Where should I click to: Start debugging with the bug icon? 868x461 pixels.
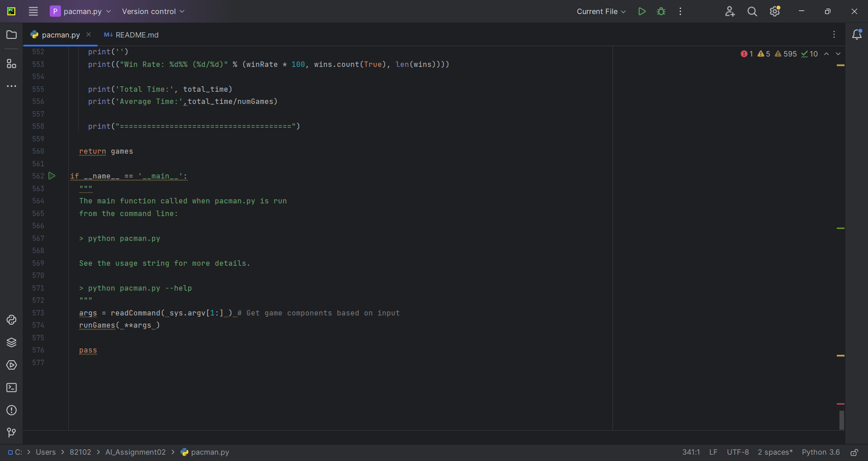pos(661,11)
